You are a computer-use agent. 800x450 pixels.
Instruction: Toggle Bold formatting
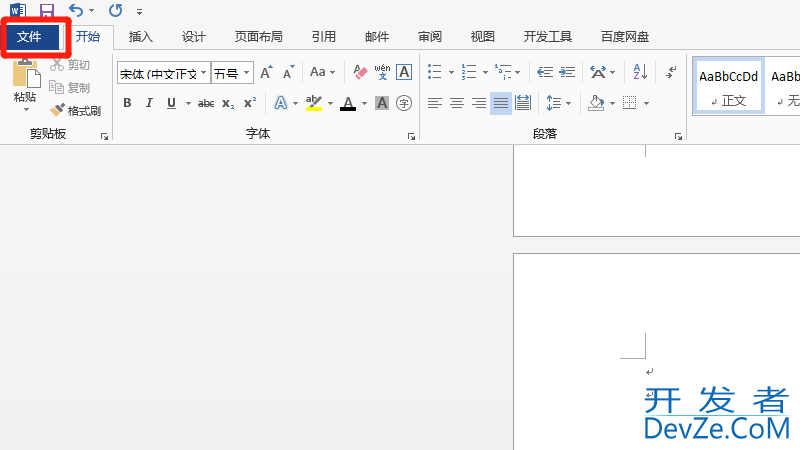tap(127, 103)
